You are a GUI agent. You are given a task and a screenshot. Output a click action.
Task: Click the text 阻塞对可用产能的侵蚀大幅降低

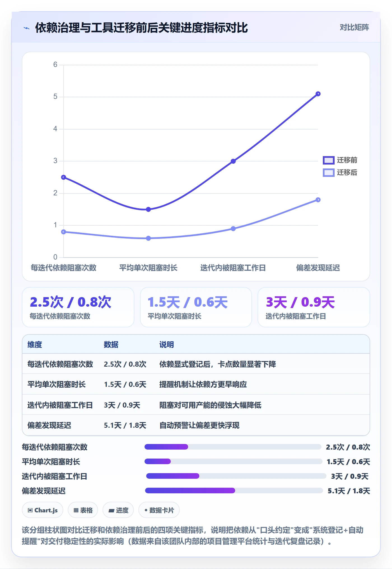210,405
